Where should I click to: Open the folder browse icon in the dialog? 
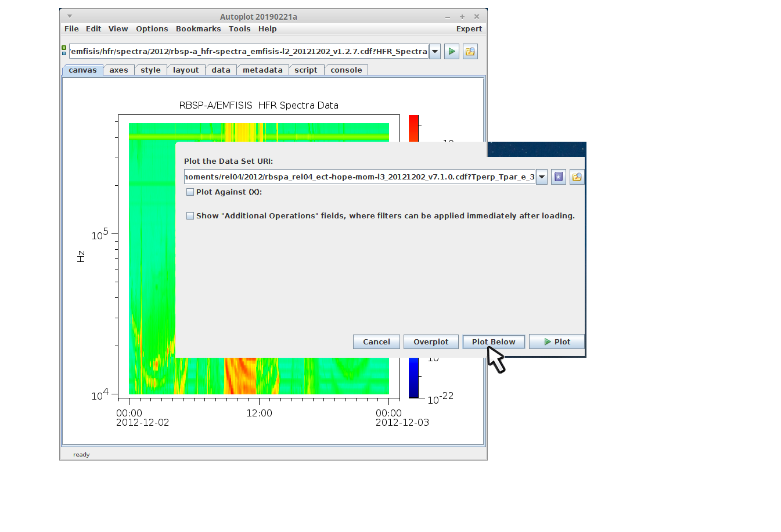click(577, 177)
